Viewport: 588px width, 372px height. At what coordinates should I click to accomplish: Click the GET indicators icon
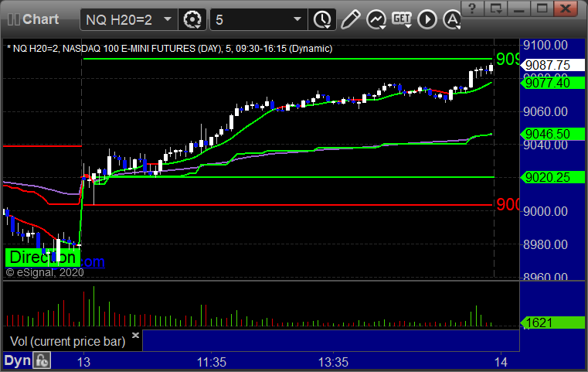tap(402, 19)
